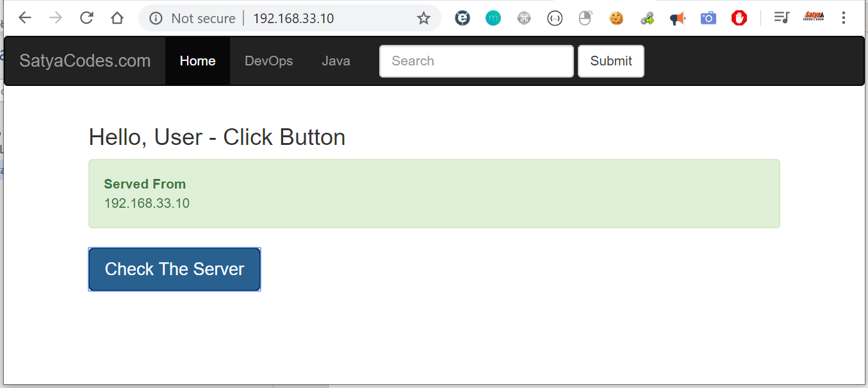The height and width of the screenshot is (388, 868).
Task: Open the cookie extension icon
Action: tap(616, 19)
